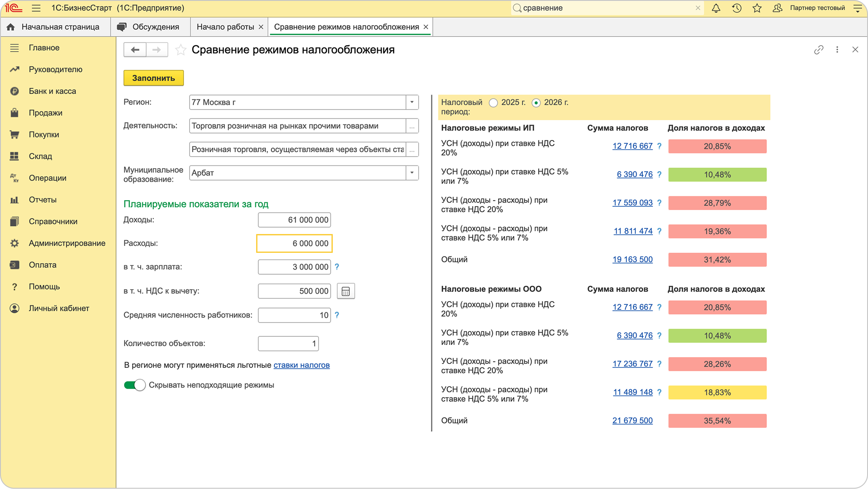
Task: Click the calculator icon next to НДС к вычету
Action: 346,291
